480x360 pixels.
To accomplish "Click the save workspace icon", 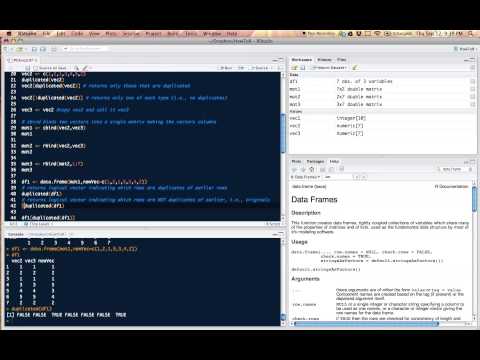I will (x=303, y=68).
